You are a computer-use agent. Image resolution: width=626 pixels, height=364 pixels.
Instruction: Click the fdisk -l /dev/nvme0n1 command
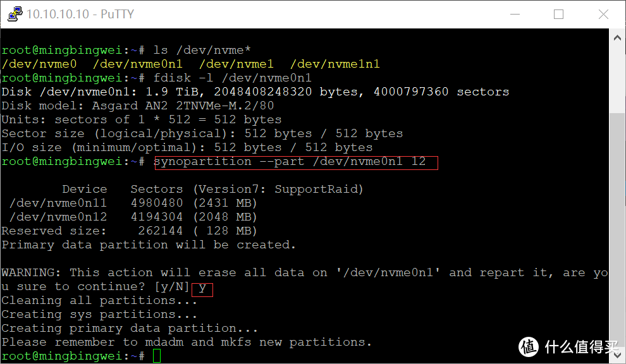232,78
